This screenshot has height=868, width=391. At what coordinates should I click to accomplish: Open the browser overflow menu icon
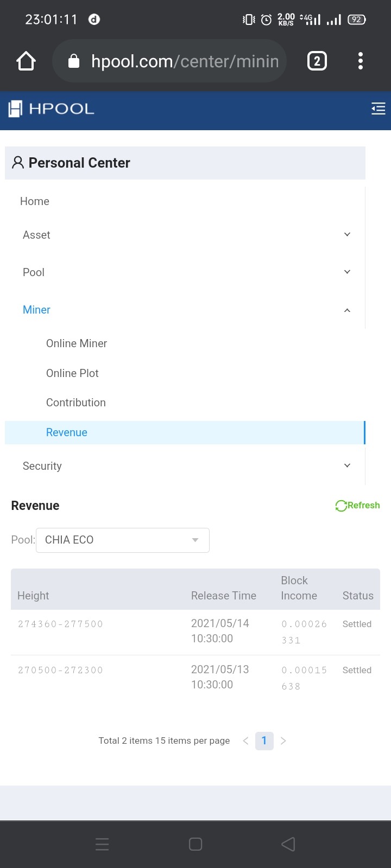[360, 61]
